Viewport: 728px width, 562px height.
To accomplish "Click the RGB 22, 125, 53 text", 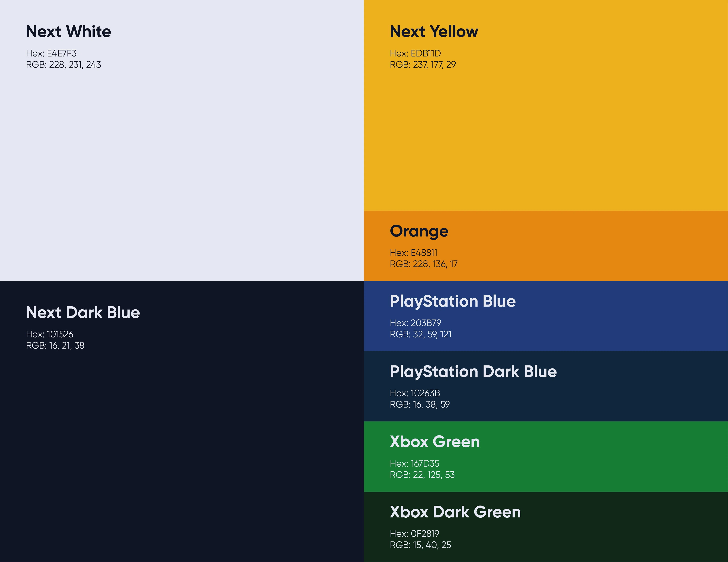I will click(x=422, y=475).
